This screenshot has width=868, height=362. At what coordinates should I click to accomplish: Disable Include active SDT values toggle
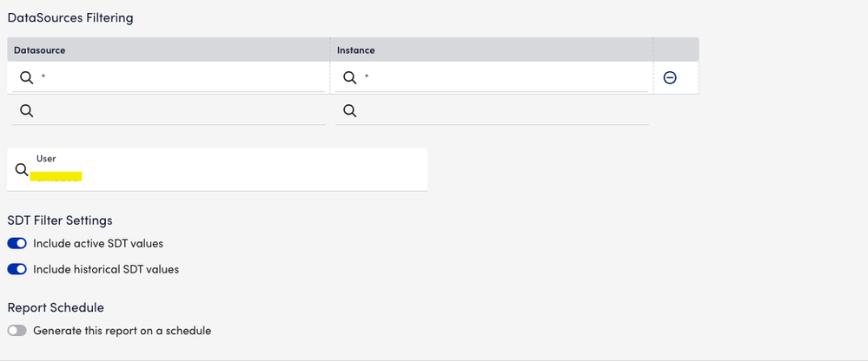[x=17, y=244]
